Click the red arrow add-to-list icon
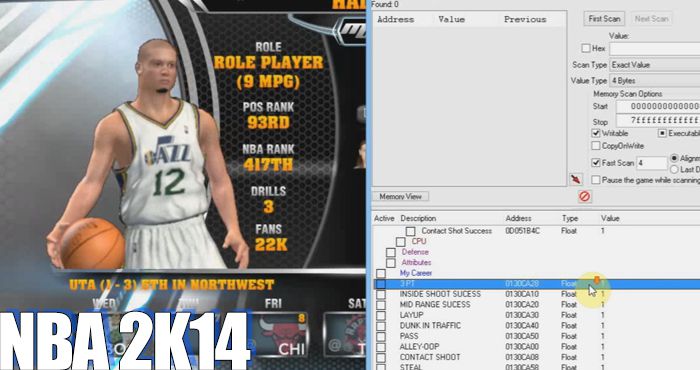Screen dimensions: 700x370 (x=576, y=179)
